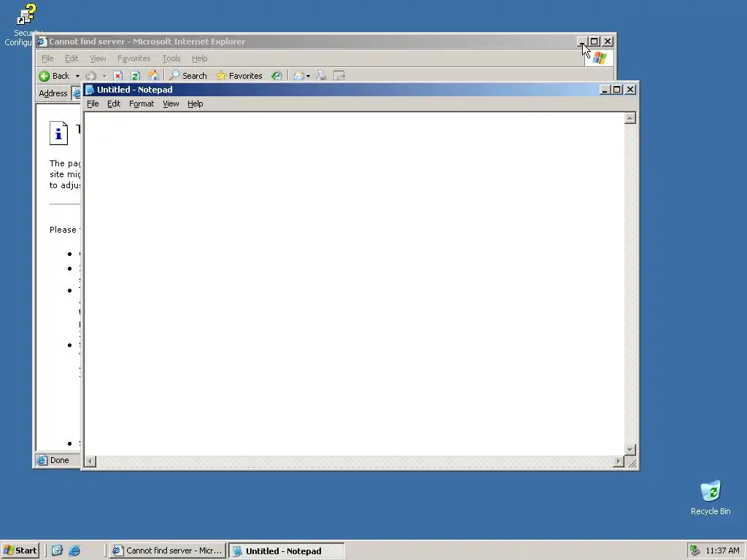Click the Stop icon in Internet Explorer

(x=118, y=76)
